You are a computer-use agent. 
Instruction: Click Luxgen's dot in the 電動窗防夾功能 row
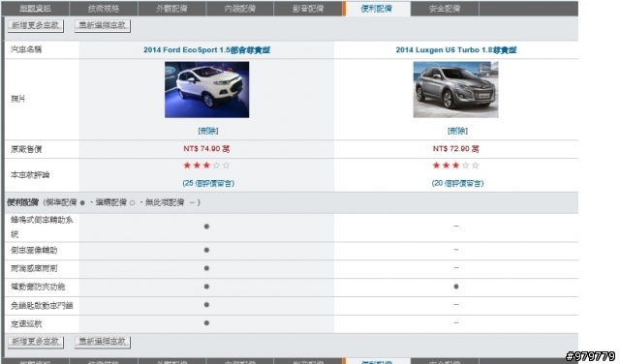coord(456,287)
